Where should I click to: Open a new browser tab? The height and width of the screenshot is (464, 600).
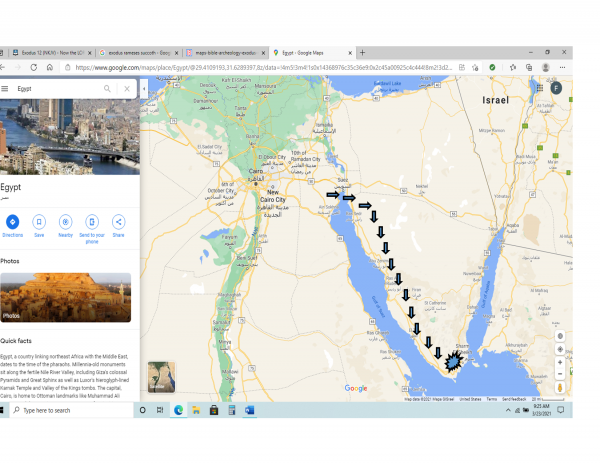(362, 53)
